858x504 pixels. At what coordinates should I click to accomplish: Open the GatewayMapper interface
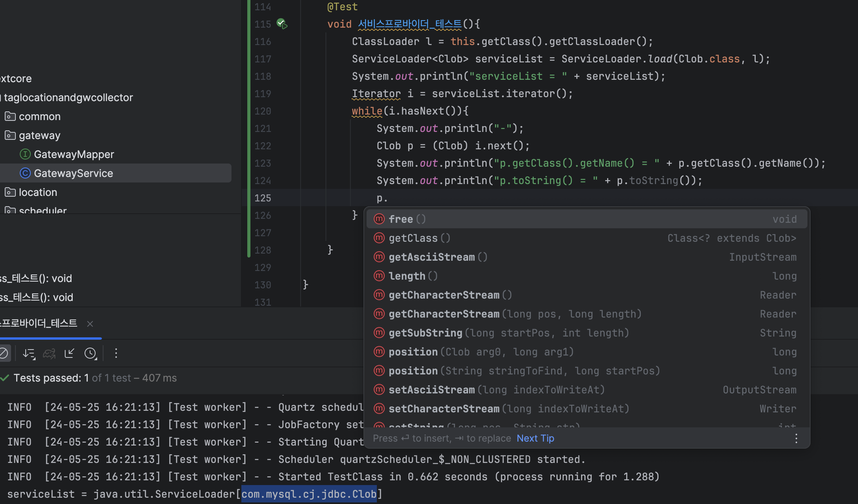pos(73,154)
